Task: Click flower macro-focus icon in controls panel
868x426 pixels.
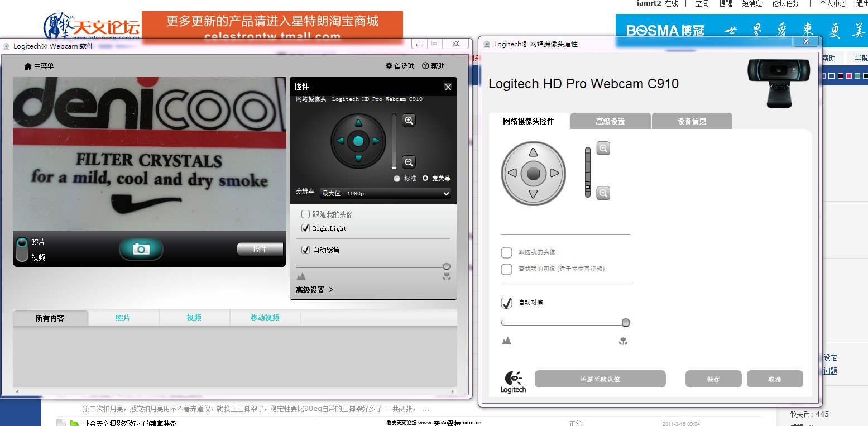Action: coord(447,276)
